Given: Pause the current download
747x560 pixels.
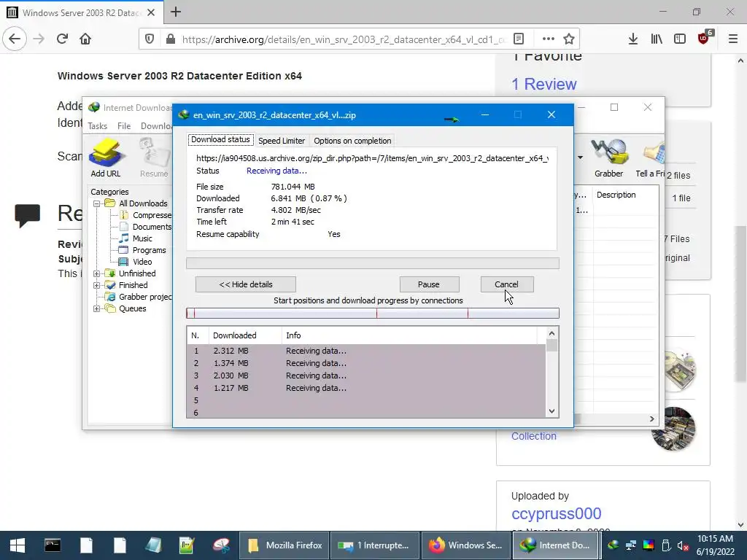Looking at the screenshot, I should [429, 284].
